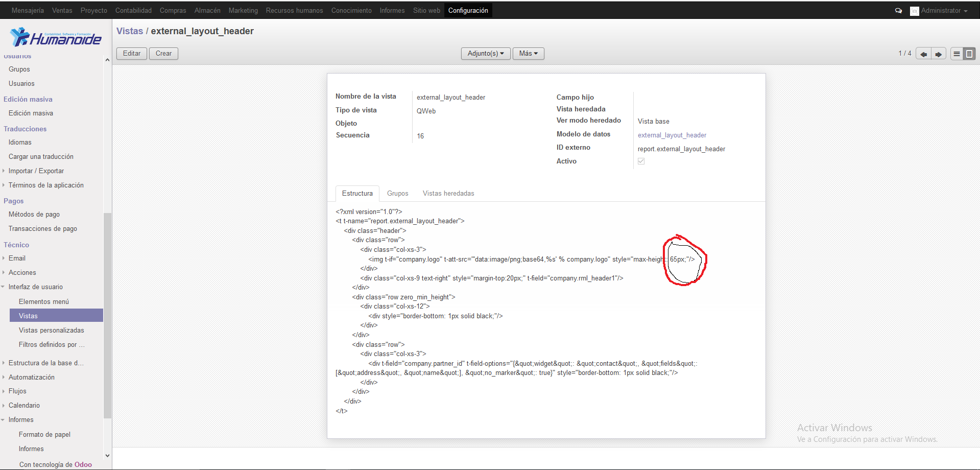Collapse the Interfaz de usuario section
The image size is (980, 470).
point(35,287)
